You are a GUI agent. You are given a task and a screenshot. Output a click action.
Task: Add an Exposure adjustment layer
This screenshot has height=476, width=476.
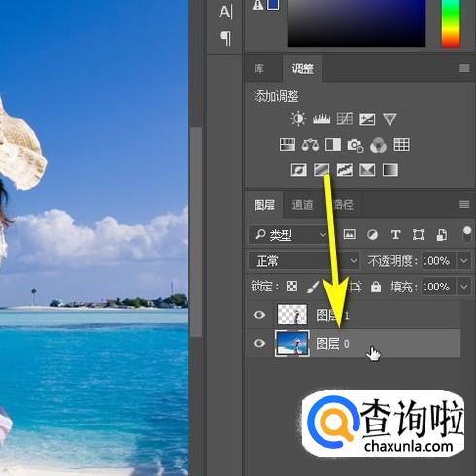click(x=367, y=119)
